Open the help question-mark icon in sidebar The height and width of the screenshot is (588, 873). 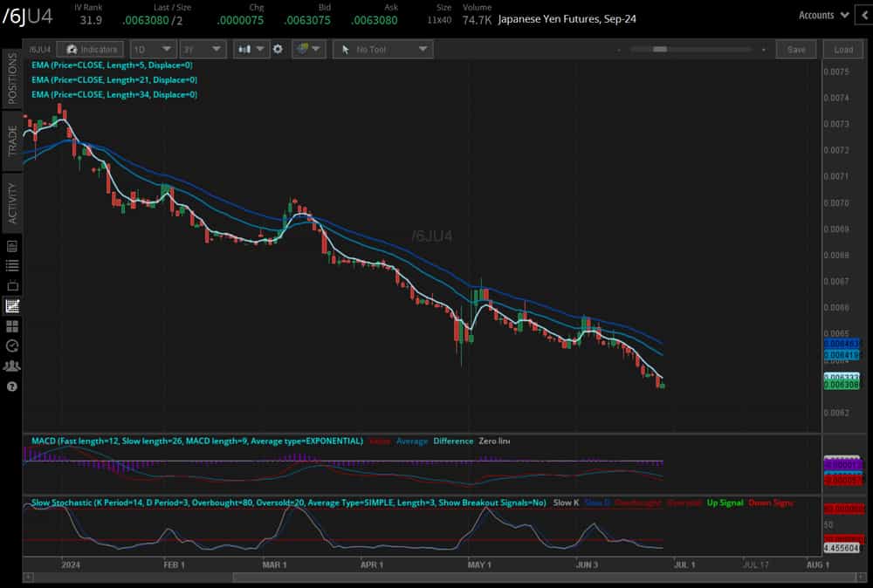10,386
